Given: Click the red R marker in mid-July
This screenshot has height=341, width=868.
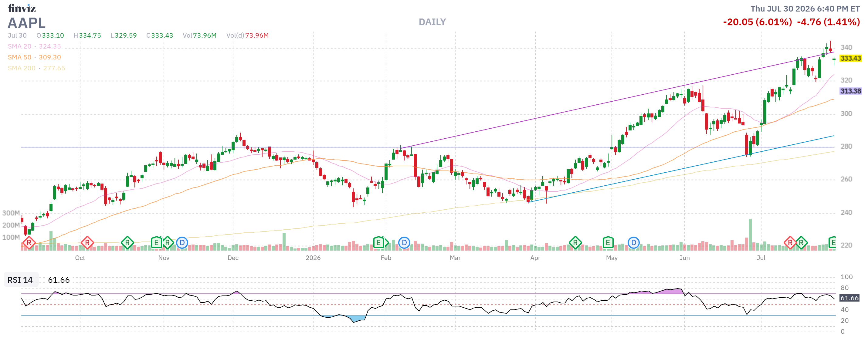Looking at the screenshot, I should point(790,243).
